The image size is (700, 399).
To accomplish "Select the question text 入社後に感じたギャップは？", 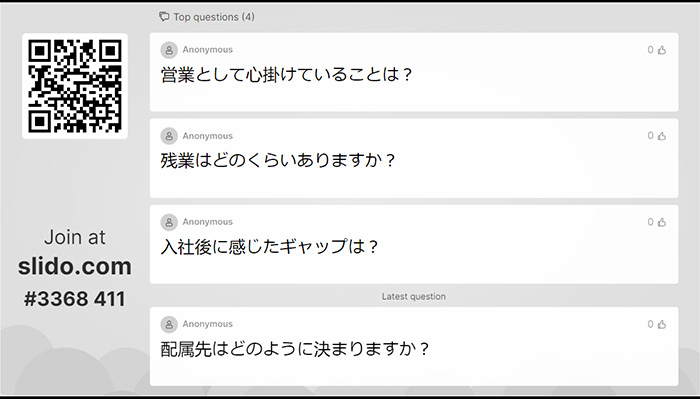I will click(270, 246).
